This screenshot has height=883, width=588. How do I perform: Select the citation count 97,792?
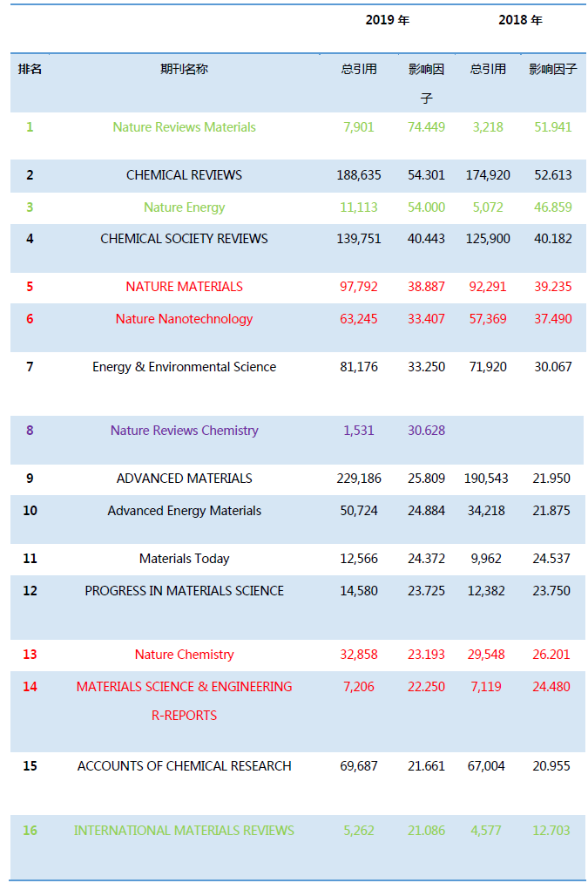(358, 287)
